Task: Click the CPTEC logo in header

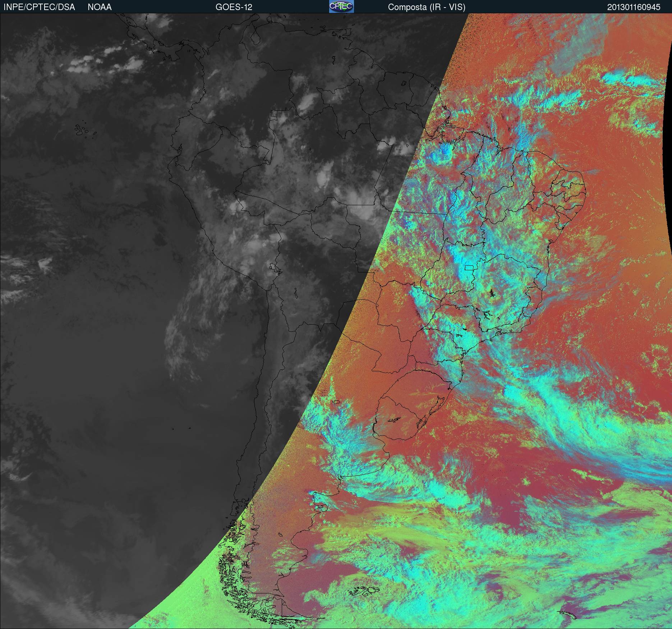Action: tap(341, 6)
